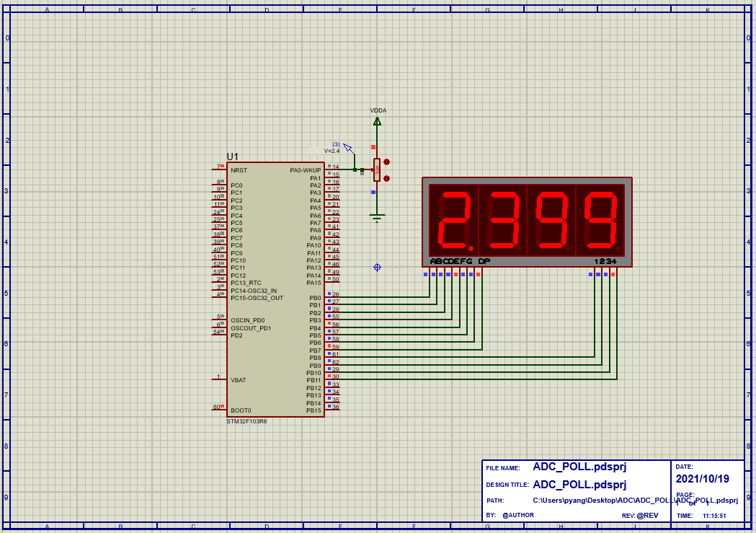Image resolution: width=756 pixels, height=533 pixels.
Task: Select the VDDA power terminal arrow
Action: pos(377,122)
